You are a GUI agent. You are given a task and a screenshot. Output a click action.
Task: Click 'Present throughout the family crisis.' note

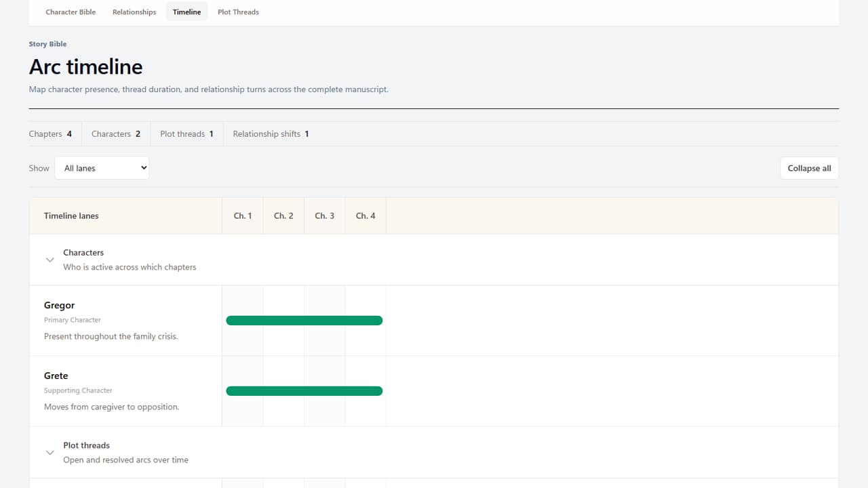tap(111, 337)
